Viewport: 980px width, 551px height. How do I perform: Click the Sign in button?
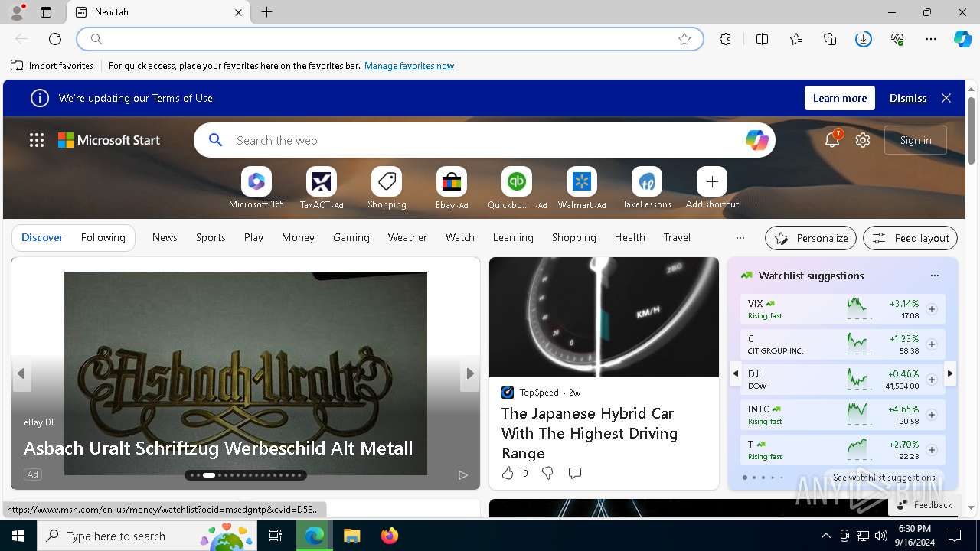(x=916, y=140)
